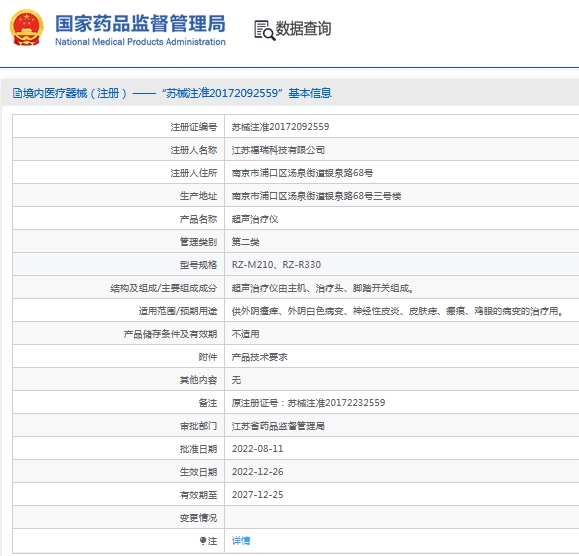Click the 生产地址 label

tap(198, 196)
